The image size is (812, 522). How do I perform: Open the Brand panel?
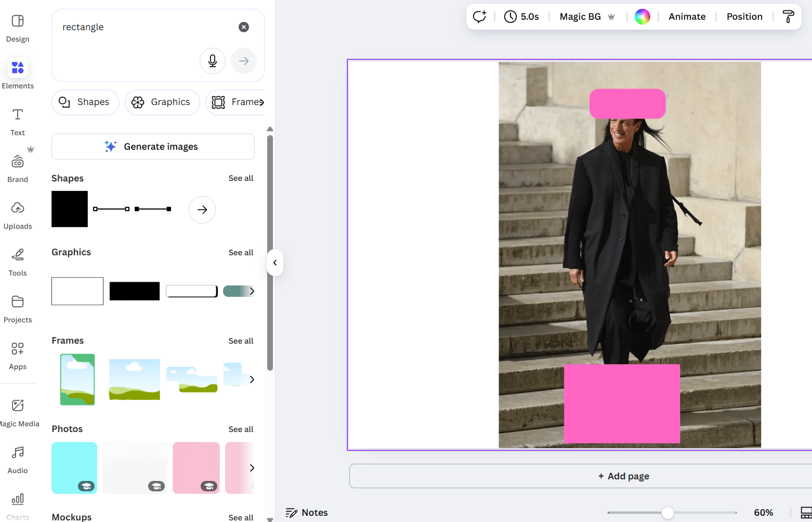(18, 168)
